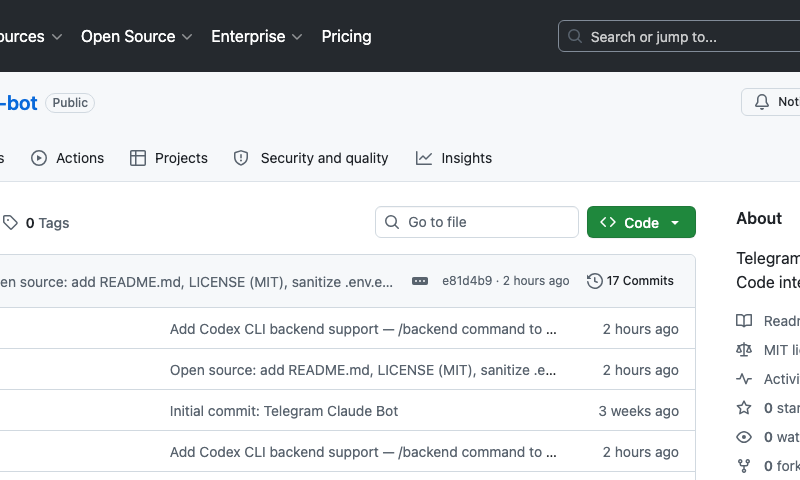The height and width of the screenshot is (480, 800).
Task: Click the tag icon beside 0 Tags
Action: pyautogui.click(x=10, y=223)
